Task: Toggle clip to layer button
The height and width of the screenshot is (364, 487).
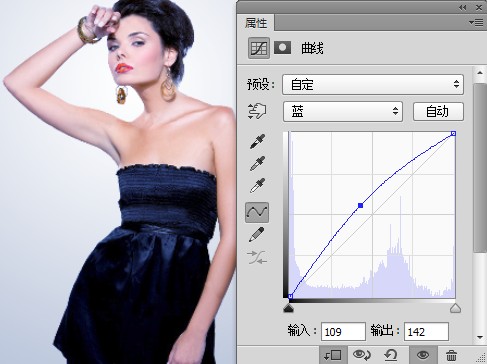Action: (332, 355)
